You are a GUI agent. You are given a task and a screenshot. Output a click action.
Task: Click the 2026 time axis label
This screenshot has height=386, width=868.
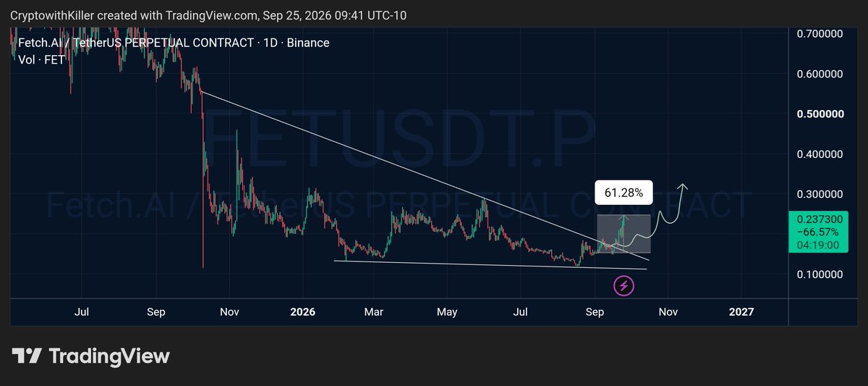302,312
